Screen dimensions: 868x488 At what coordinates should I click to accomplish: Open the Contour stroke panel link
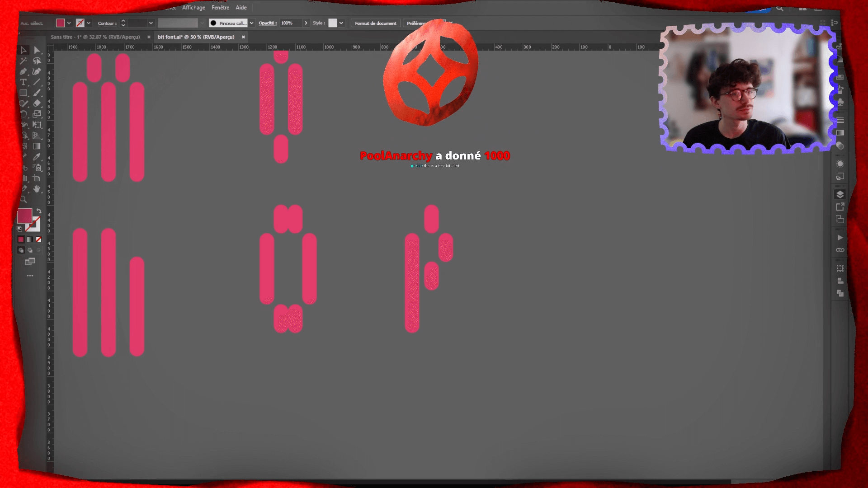(x=107, y=23)
